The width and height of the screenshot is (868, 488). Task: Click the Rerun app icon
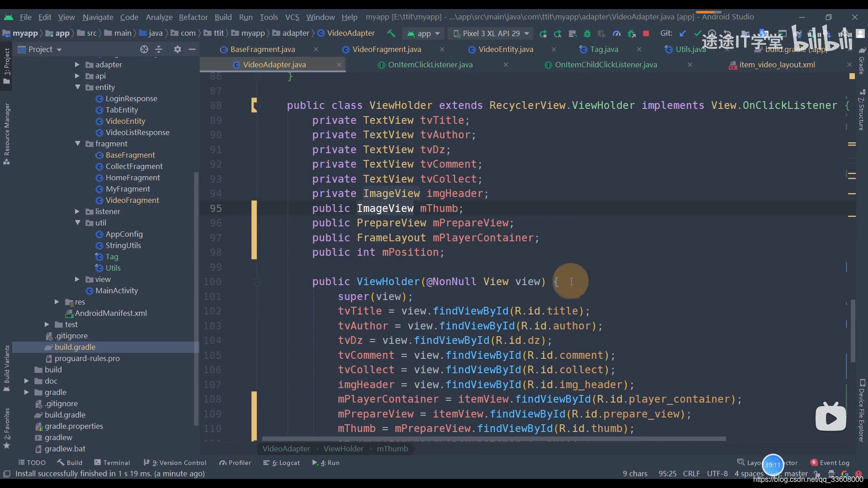click(x=543, y=33)
